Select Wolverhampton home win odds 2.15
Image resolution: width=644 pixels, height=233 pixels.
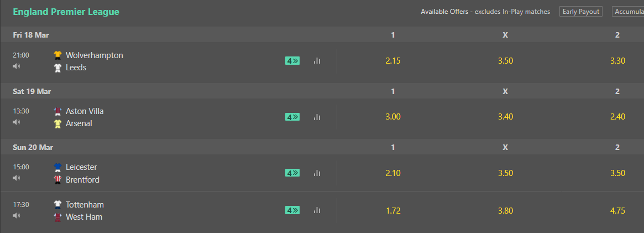coord(393,61)
